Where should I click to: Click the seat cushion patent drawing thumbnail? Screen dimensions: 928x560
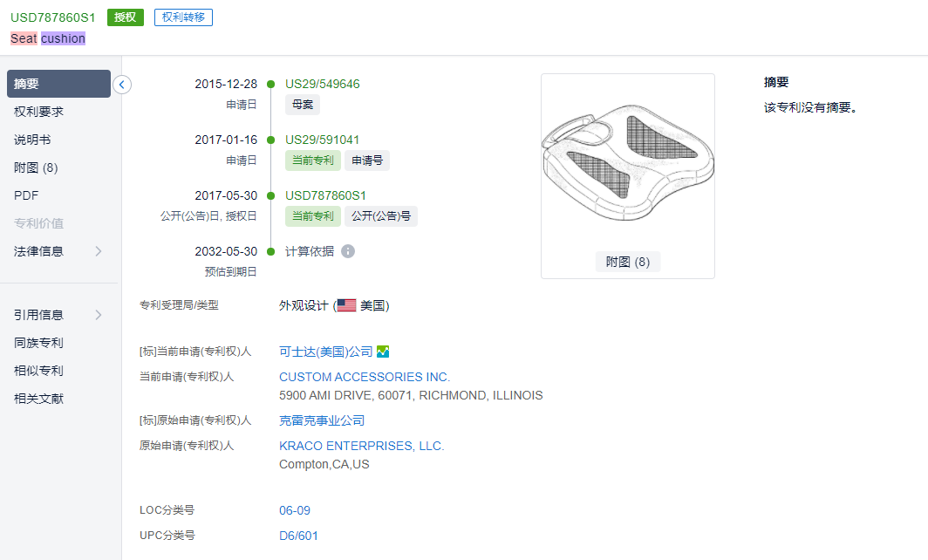click(x=628, y=163)
